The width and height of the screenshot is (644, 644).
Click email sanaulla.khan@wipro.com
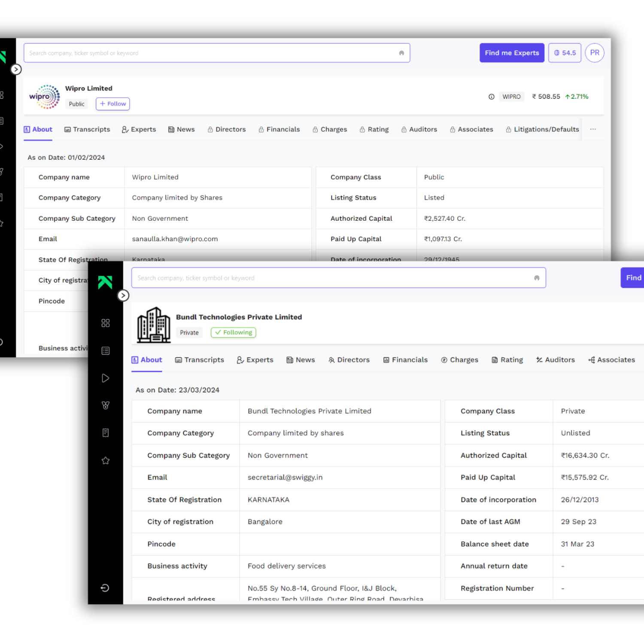coord(175,239)
